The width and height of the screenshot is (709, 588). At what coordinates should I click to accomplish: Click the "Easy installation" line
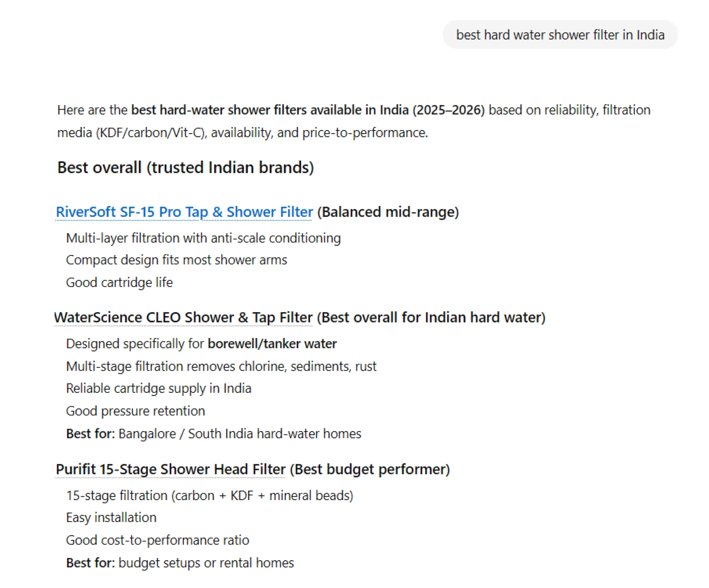tap(111, 517)
